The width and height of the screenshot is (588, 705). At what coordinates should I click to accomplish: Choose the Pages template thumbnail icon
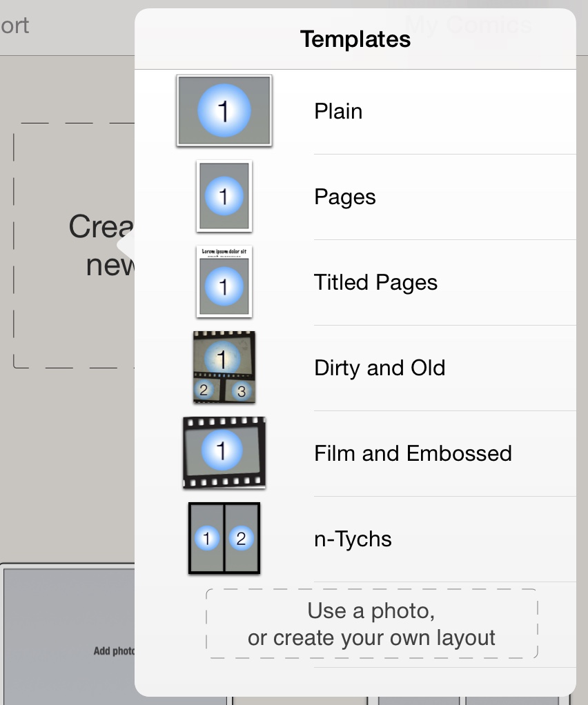pyautogui.click(x=224, y=197)
